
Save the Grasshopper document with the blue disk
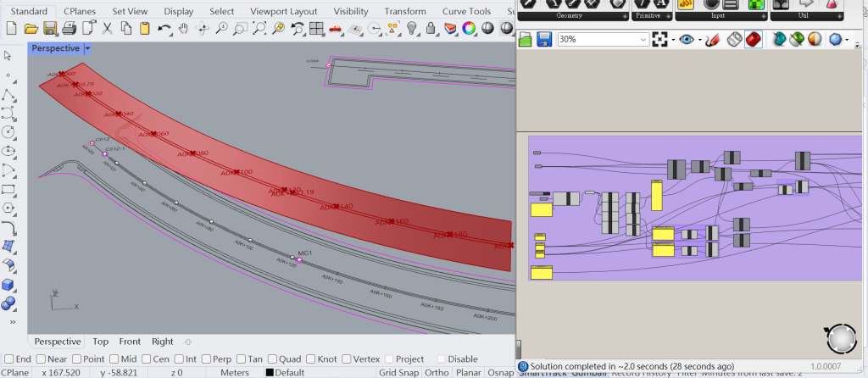543,39
